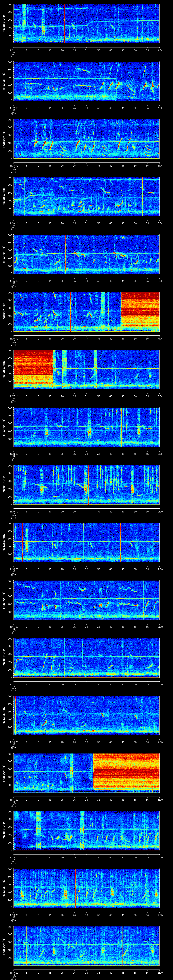
Task: Click the '1:16:00' start time label
Action: [14, 915]
